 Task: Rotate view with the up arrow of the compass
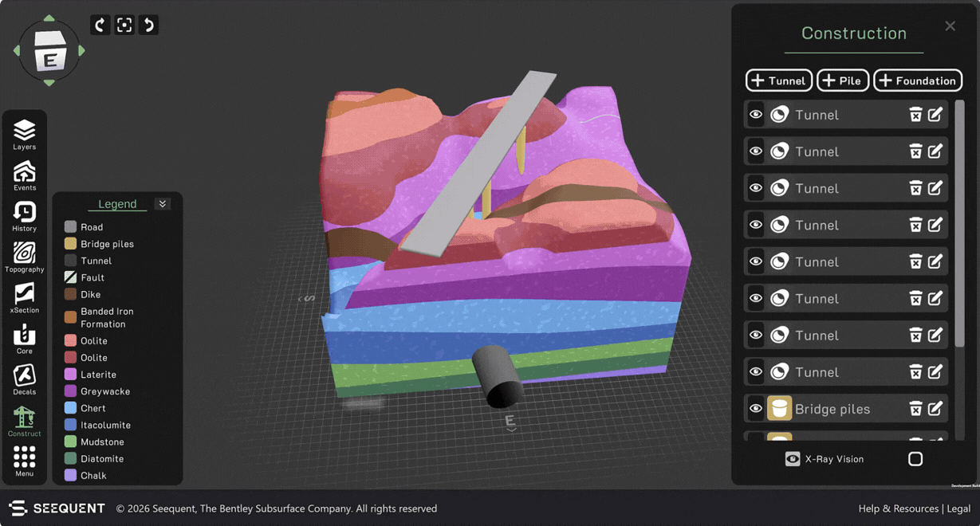[49, 18]
